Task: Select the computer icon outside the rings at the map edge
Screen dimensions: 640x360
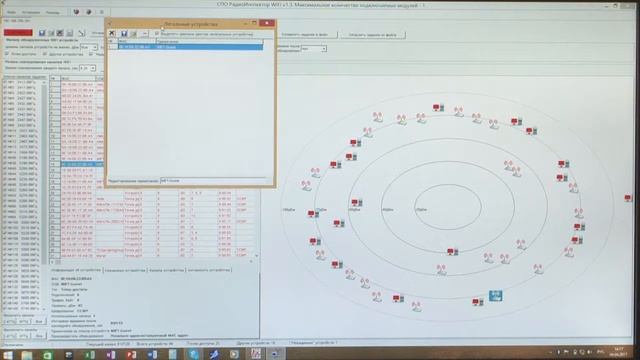Action: (x=628, y=198)
